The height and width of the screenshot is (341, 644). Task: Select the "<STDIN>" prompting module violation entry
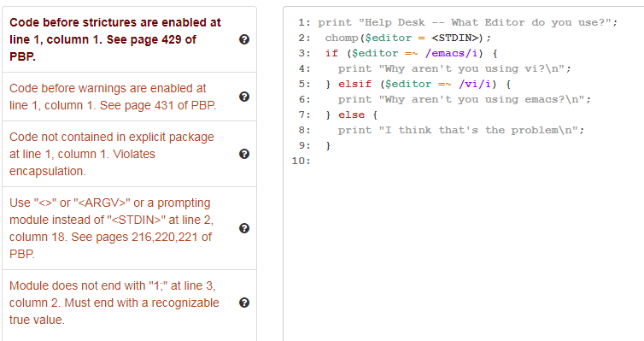(129, 228)
